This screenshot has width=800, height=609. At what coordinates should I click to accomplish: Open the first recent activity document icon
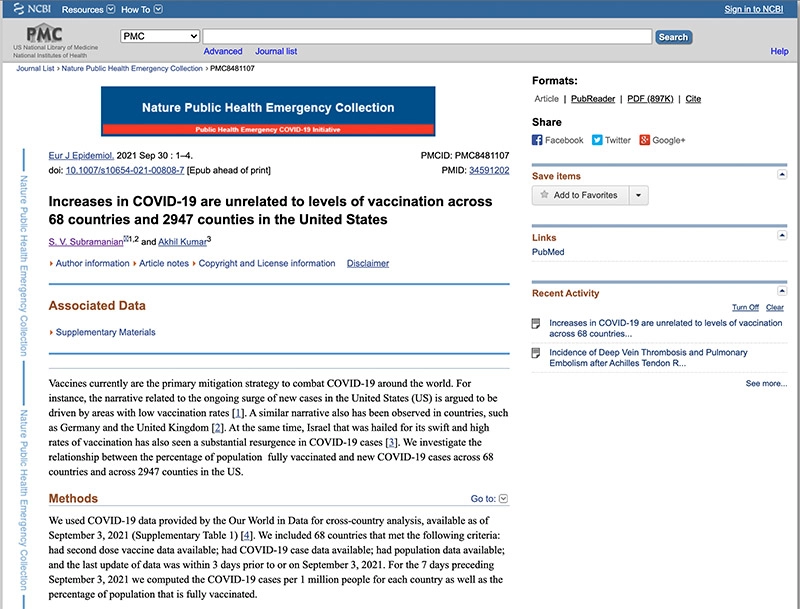[536, 323]
